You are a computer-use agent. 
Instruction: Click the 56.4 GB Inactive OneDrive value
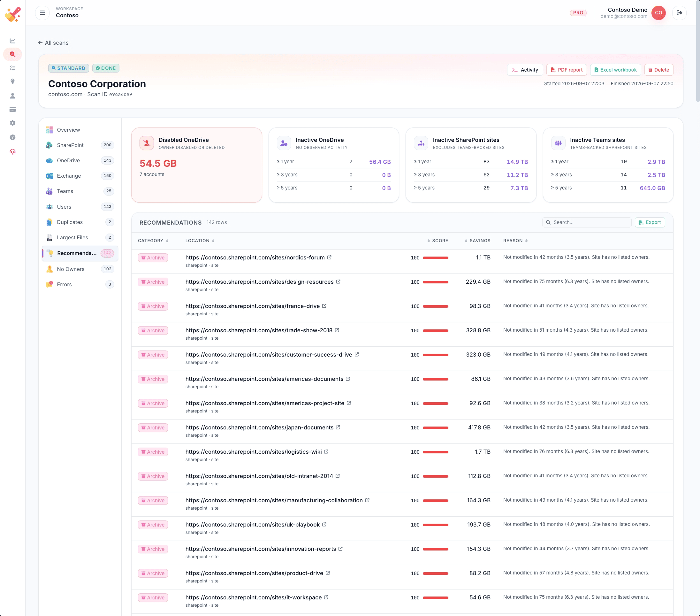tap(380, 162)
